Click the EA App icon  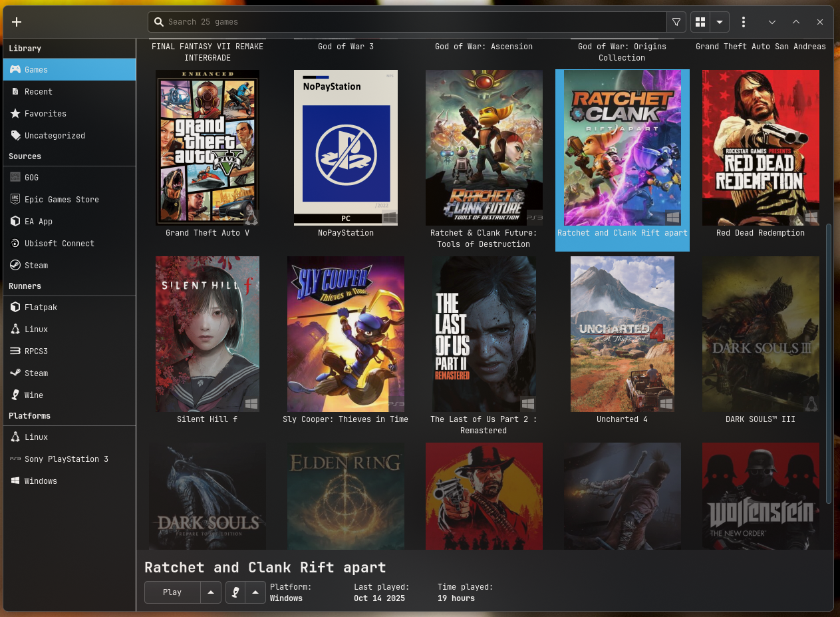[x=15, y=221]
